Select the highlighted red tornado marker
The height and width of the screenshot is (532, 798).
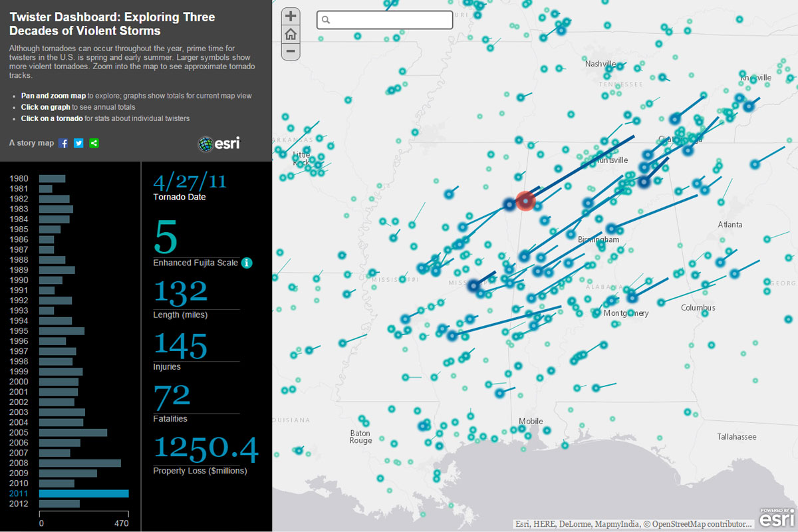click(526, 200)
